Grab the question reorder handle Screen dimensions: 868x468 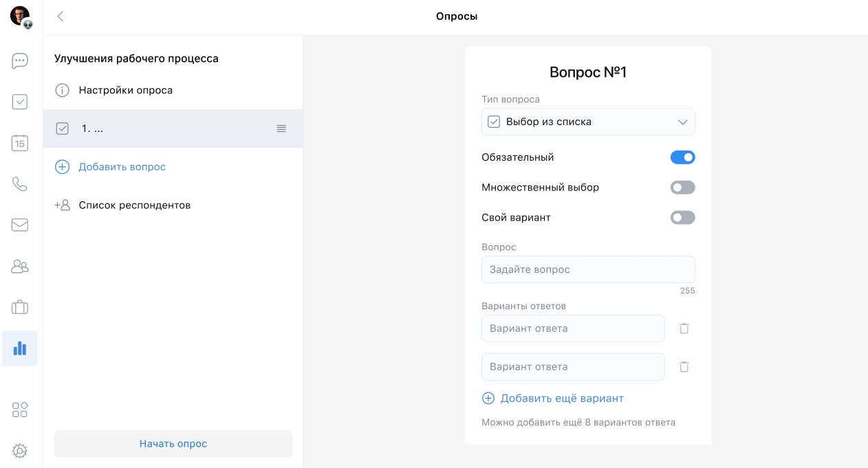[x=281, y=129]
